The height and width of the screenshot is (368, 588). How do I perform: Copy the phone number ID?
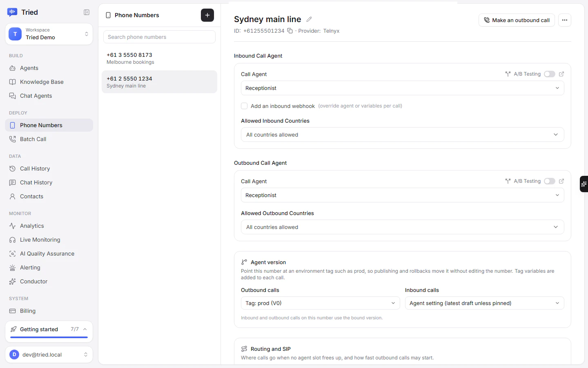point(290,31)
